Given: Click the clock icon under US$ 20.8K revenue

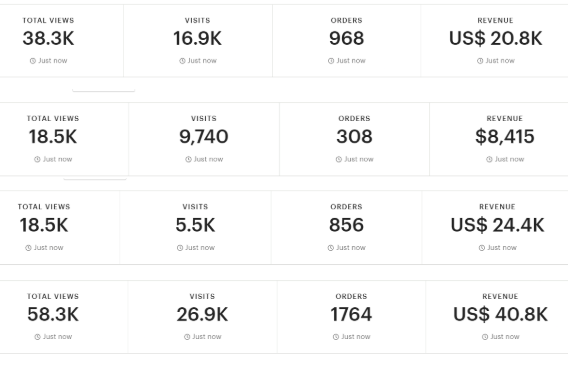Looking at the screenshot, I should tap(480, 61).
